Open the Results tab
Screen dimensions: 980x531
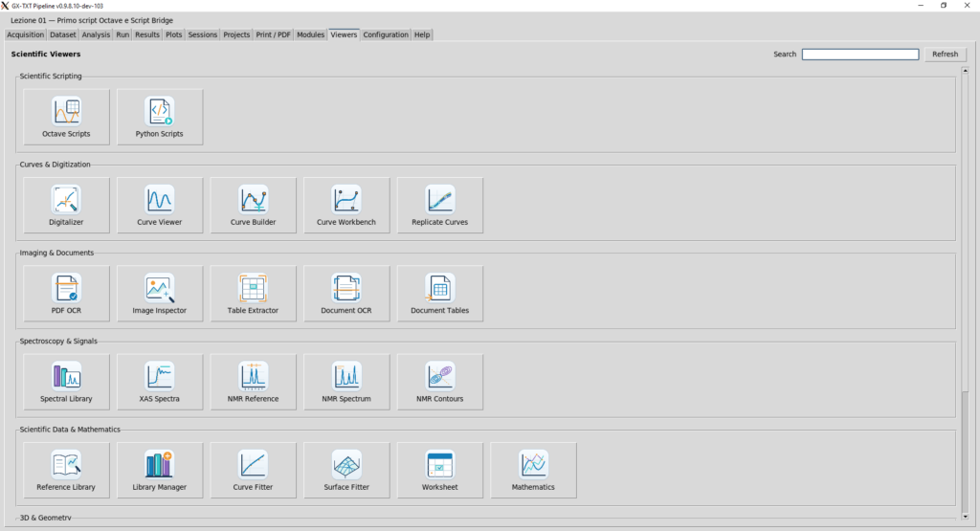(147, 35)
